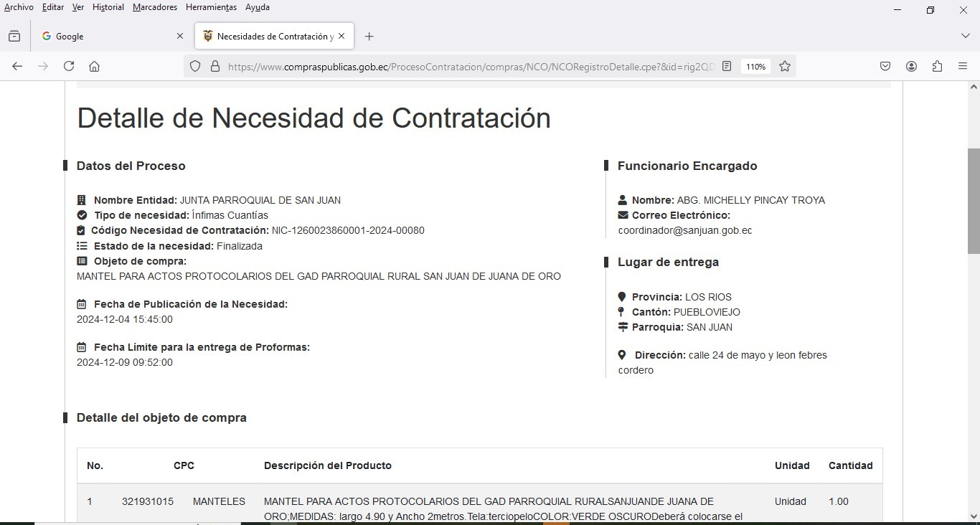
Task: Open the Pocket save icon
Action: coord(885,66)
